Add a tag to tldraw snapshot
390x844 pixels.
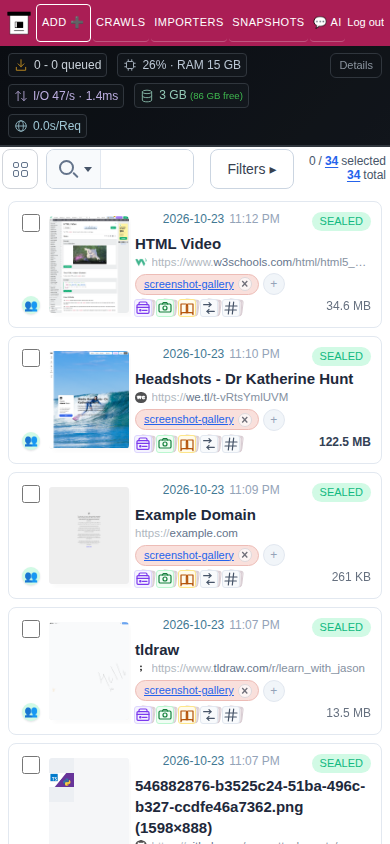(x=274, y=691)
